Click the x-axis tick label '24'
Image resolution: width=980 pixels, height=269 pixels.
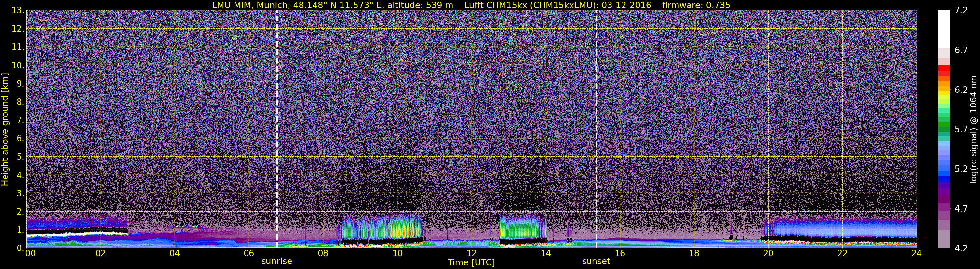click(x=916, y=254)
